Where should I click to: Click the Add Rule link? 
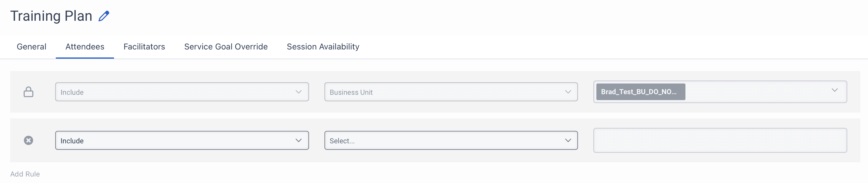pos(25,174)
